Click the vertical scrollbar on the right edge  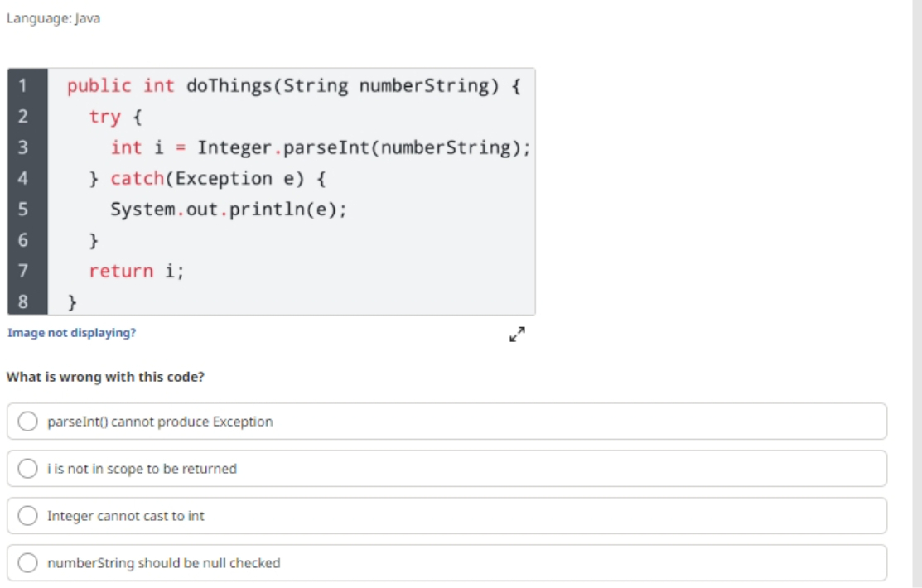(917, 294)
